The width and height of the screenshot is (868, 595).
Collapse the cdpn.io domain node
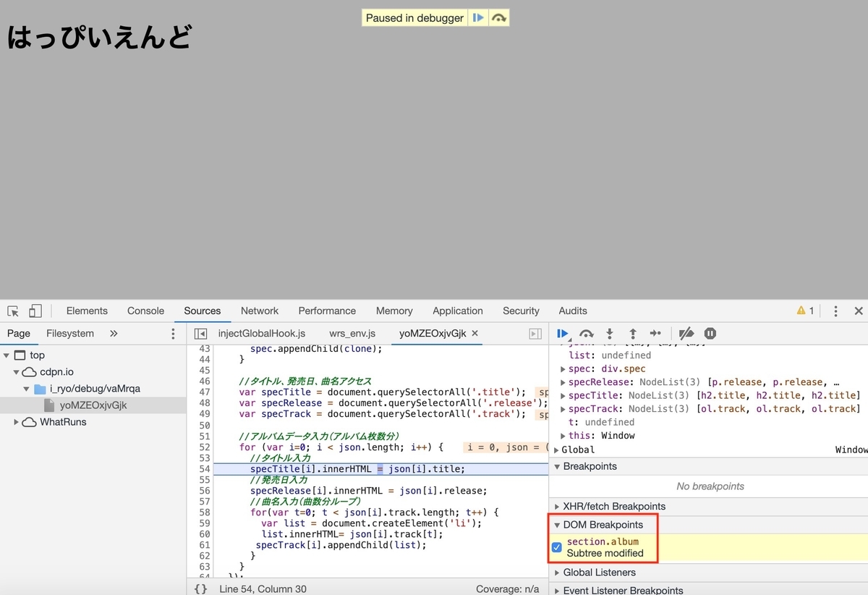click(x=16, y=372)
